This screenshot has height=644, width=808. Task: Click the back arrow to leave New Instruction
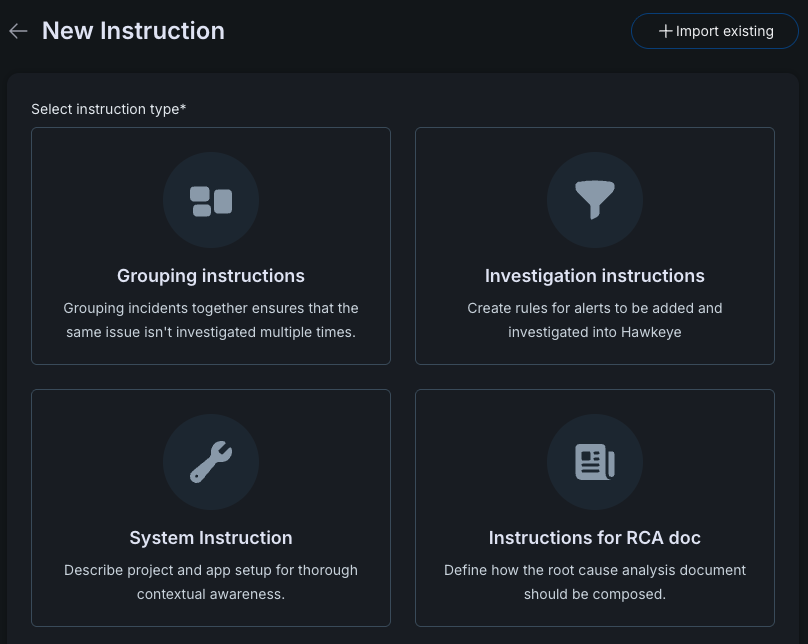[18, 30]
